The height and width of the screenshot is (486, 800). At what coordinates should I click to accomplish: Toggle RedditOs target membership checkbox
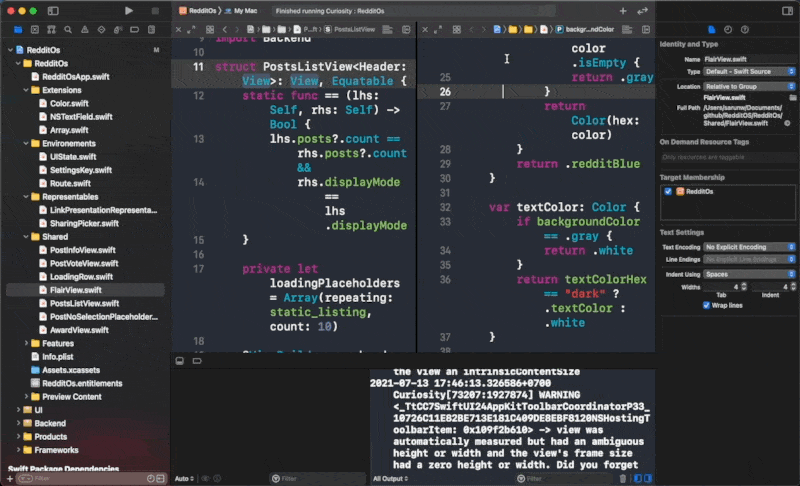coord(668,190)
